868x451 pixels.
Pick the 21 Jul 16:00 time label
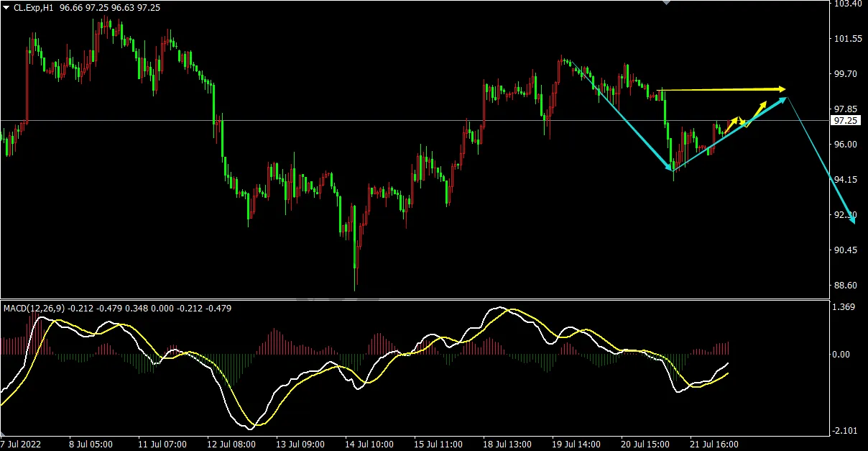(714, 444)
